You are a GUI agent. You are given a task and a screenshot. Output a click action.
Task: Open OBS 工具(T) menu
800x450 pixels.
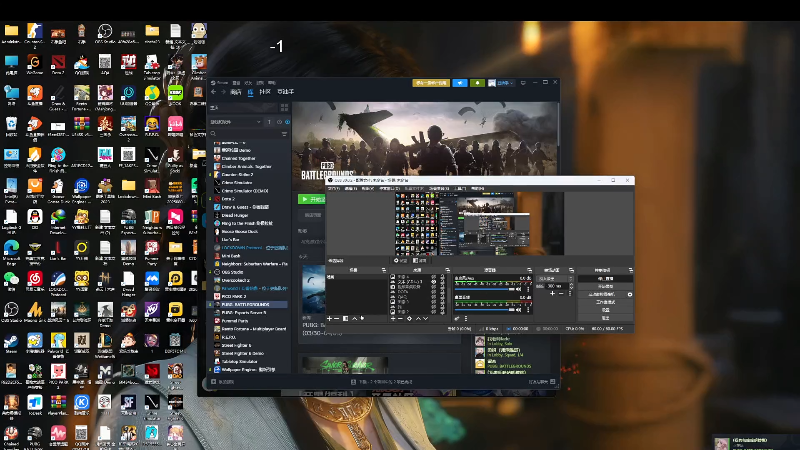460,188
